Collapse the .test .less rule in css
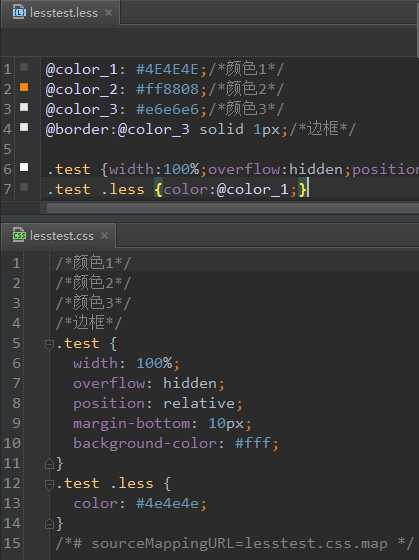 coord(49,484)
